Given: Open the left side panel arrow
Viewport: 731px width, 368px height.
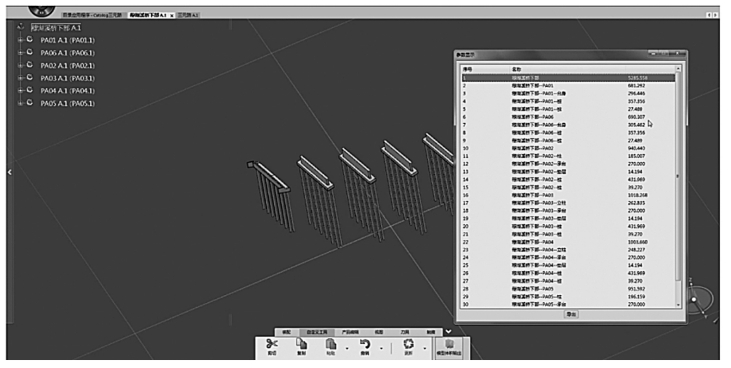Looking at the screenshot, I should point(9,172).
